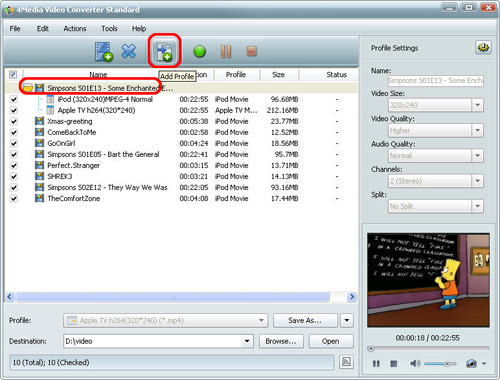Uncheck the Apple TV h264(320*240) row
This screenshot has width=500, height=380.
coord(13,110)
